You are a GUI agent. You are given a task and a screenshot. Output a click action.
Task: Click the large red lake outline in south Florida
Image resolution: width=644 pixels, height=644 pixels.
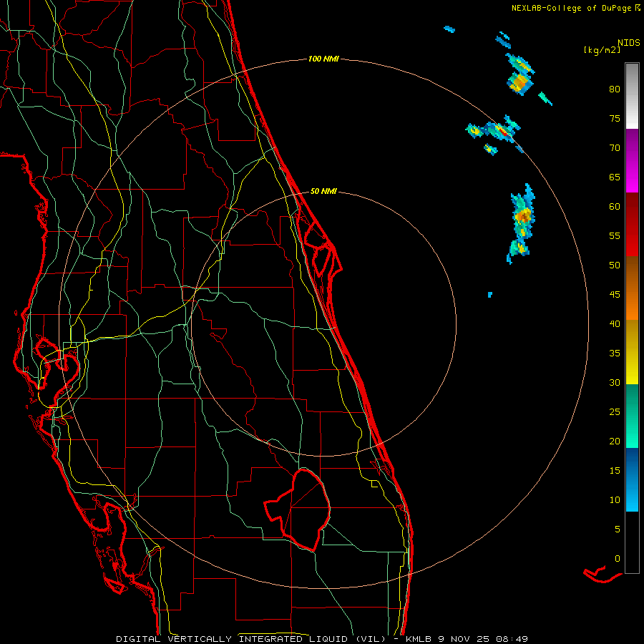click(298, 509)
